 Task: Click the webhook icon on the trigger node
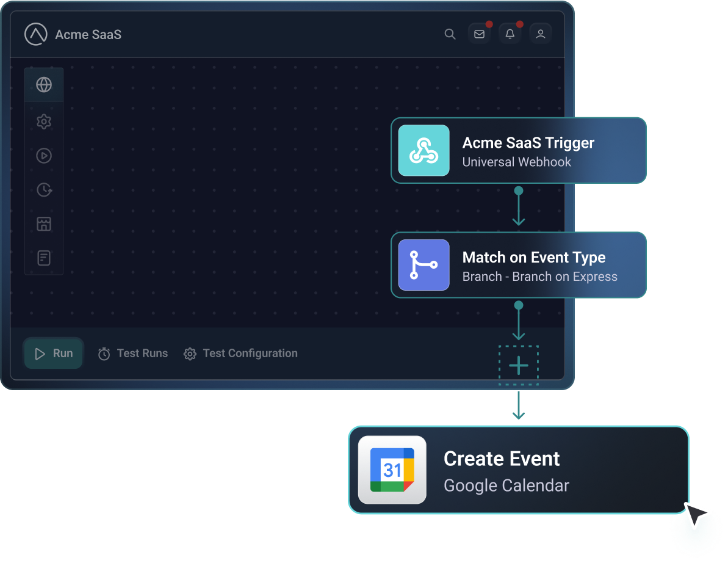[423, 150]
